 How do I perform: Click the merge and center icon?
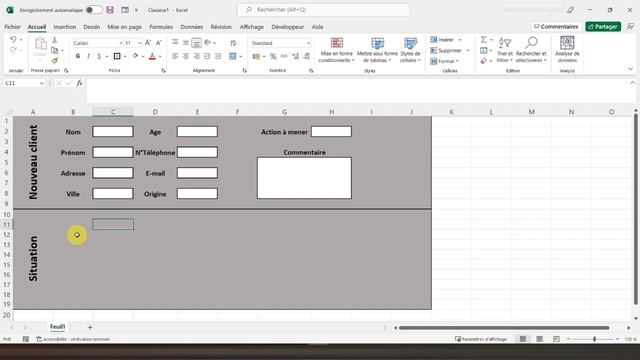coord(233,56)
